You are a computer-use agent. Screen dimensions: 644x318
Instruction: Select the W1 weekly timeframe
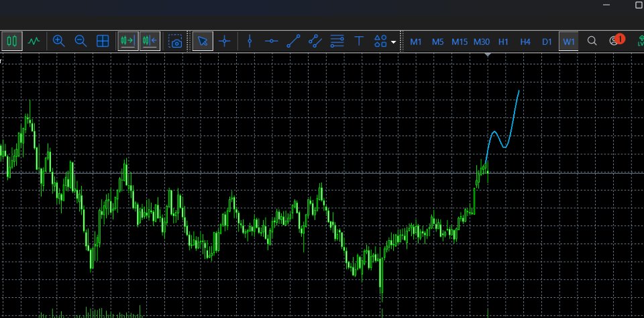tap(569, 42)
